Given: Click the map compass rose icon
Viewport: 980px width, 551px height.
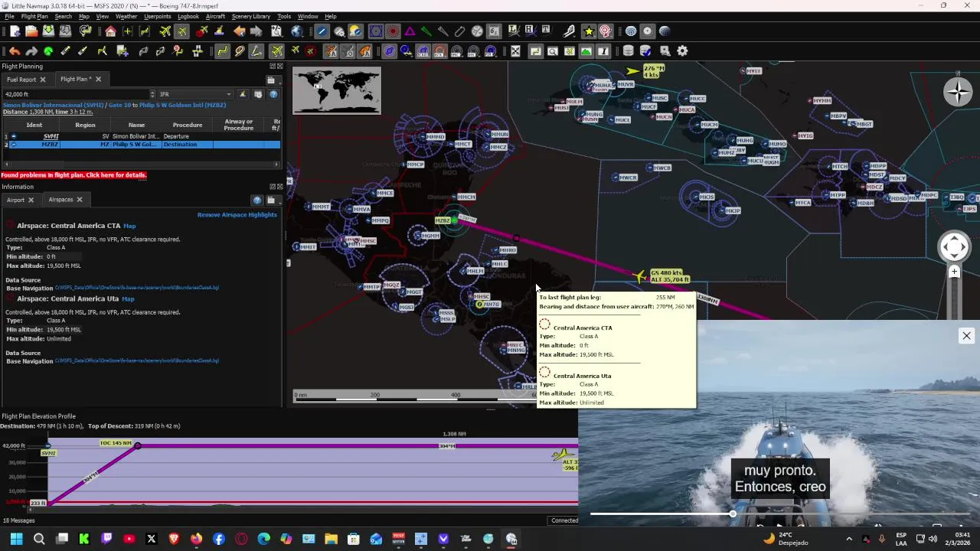Looking at the screenshot, I should 958,92.
